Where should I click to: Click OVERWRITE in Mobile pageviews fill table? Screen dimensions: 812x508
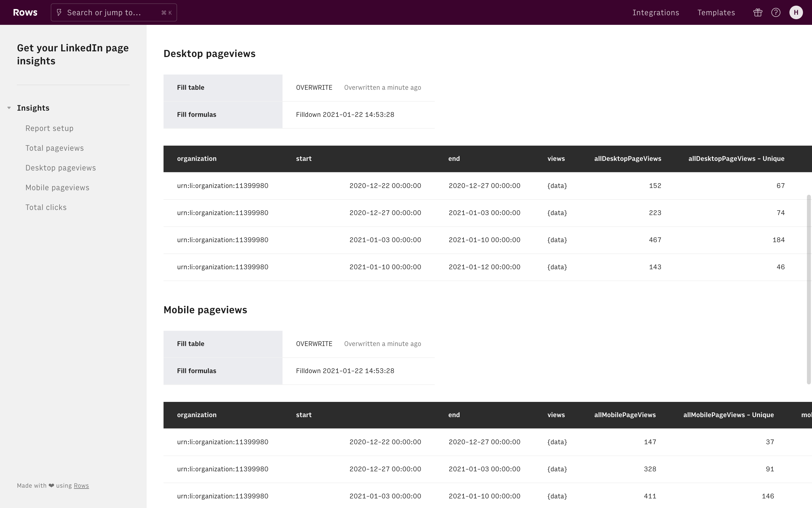click(x=314, y=344)
